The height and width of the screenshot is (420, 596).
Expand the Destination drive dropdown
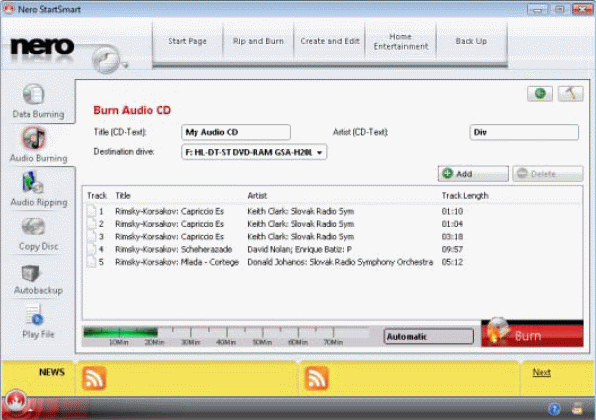[254, 152]
